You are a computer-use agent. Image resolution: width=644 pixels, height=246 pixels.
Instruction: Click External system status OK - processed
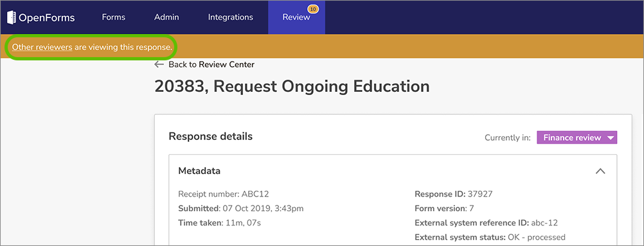point(490,238)
